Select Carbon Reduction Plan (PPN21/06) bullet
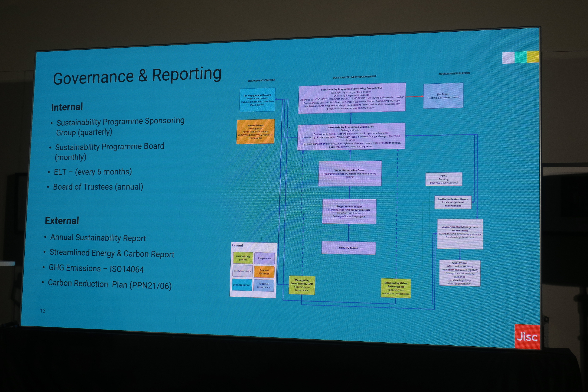This screenshot has height=392, width=588. coord(109,285)
